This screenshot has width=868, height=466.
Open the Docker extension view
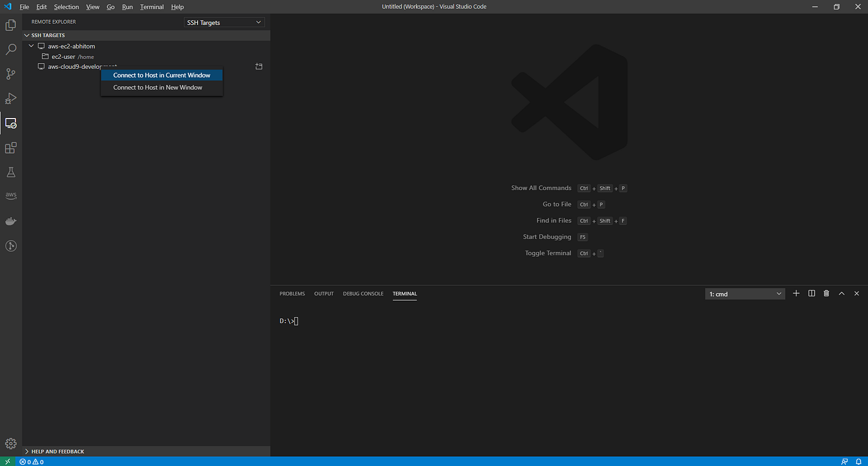click(11, 220)
